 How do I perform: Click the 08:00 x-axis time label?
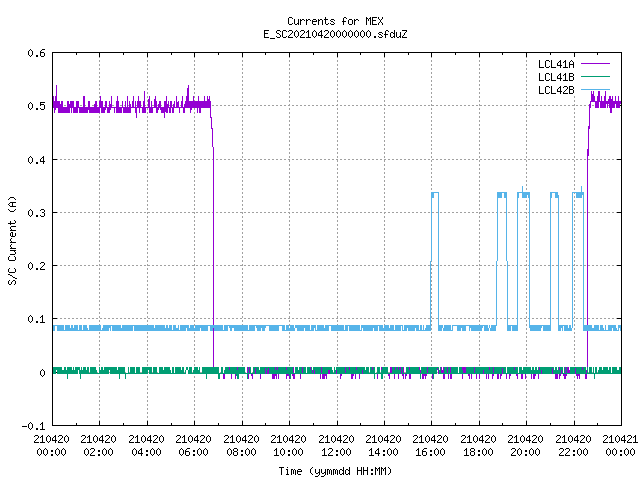coord(241,452)
